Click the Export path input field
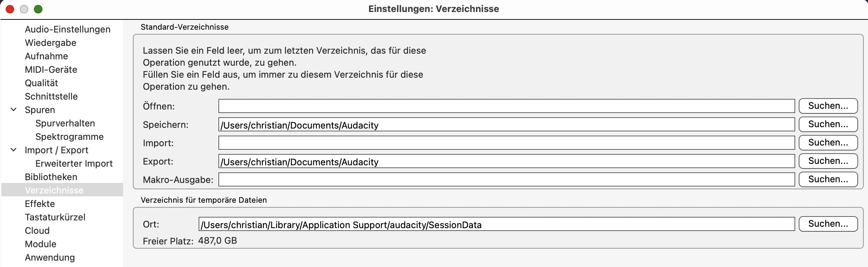Viewport: 868px width, 267px height. (506, 161)
